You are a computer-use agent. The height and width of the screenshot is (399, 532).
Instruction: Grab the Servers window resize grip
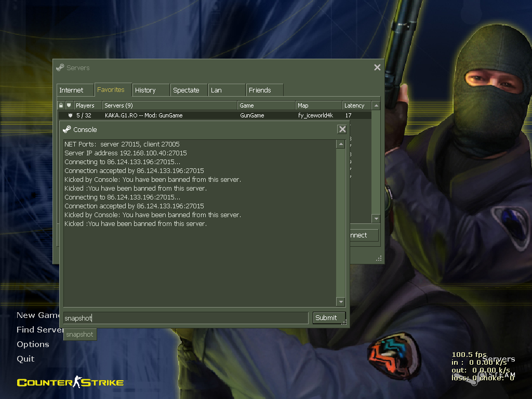click(x=379, y=259)
